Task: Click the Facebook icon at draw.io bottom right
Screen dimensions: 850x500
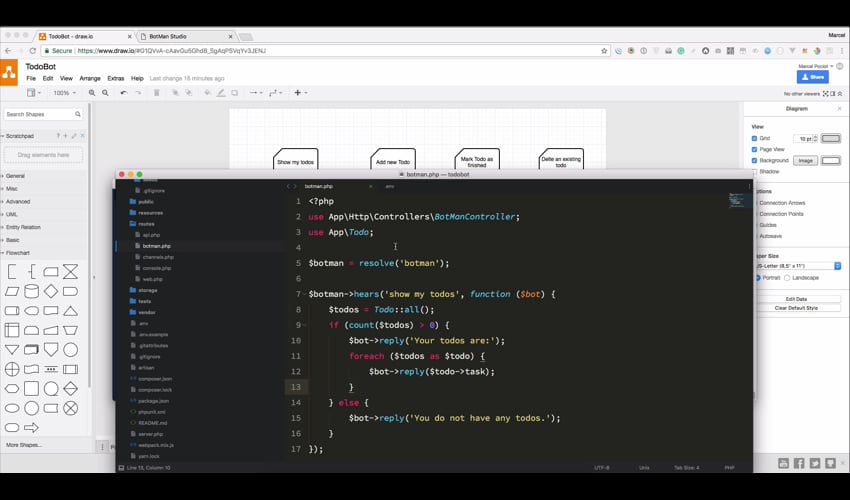Action: point(799,463)
